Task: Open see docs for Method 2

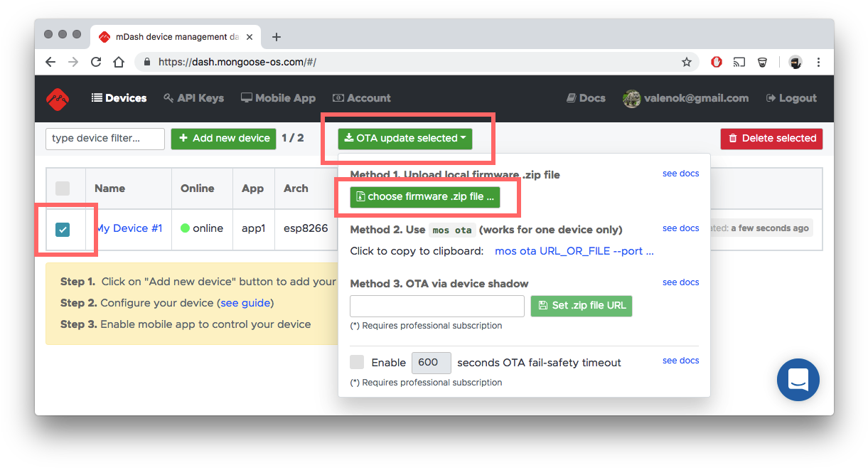Action: pos(681,228)
